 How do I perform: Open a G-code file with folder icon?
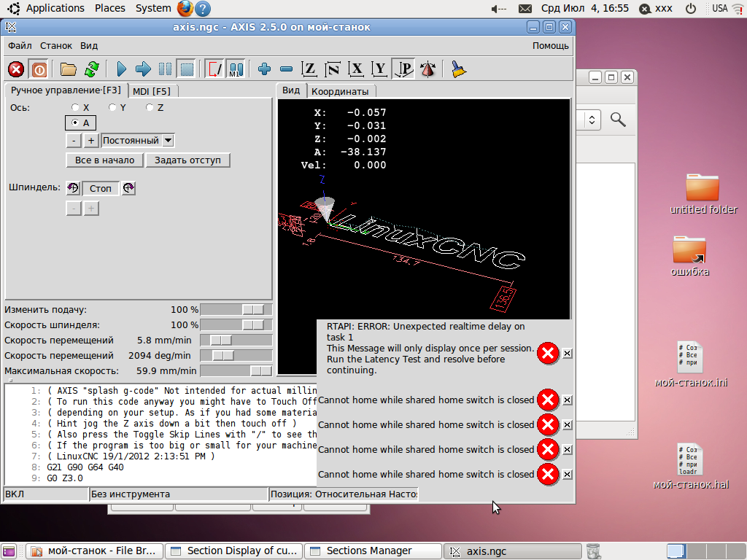[68, 69]
